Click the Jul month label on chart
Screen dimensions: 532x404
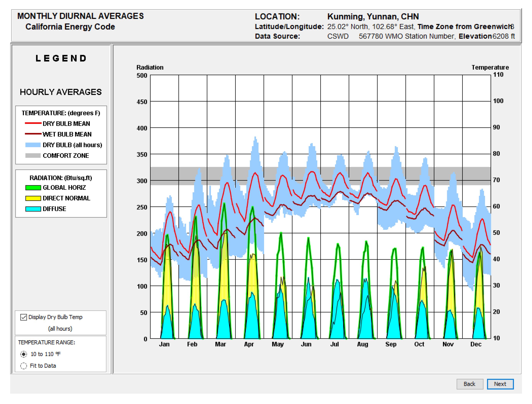coord(334,344)
